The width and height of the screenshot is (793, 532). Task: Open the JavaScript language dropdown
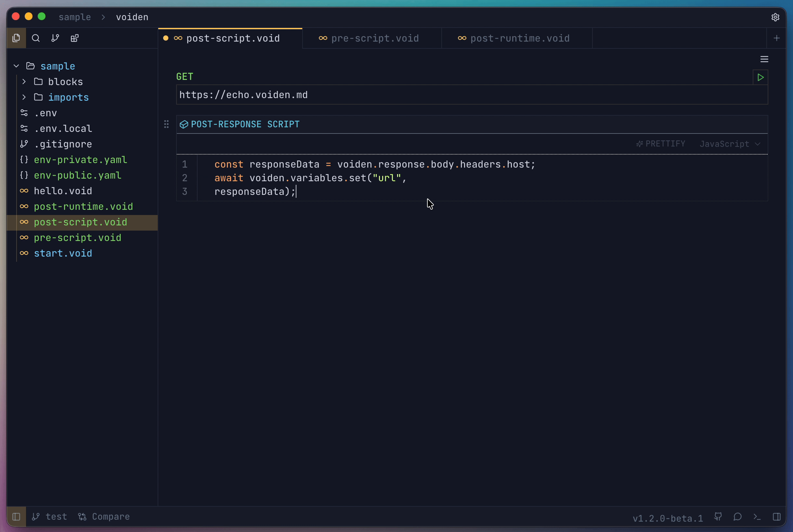click(x=730, y=144)
